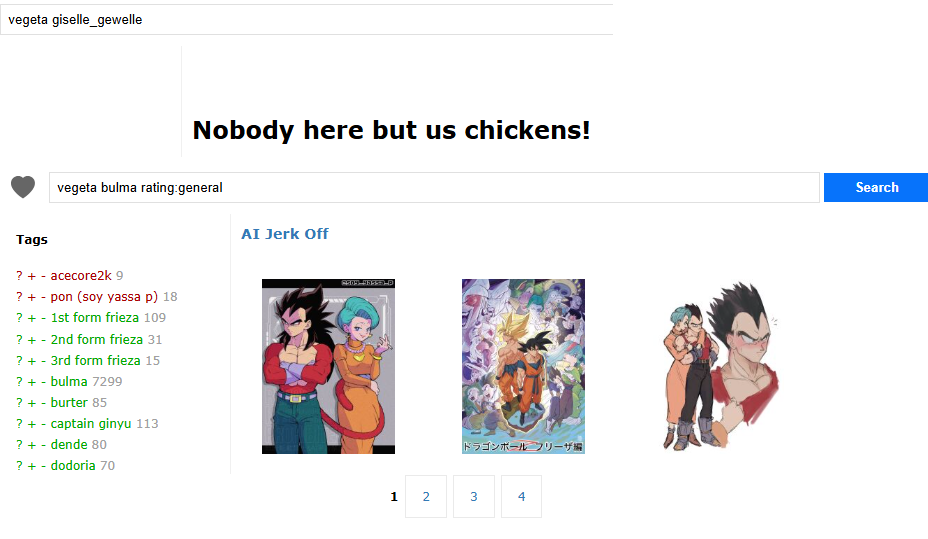Open the Vegeta and Bulma crossed-arms thumbnail
This screenshot has width=928, height=539.
[x=328, y=366]
